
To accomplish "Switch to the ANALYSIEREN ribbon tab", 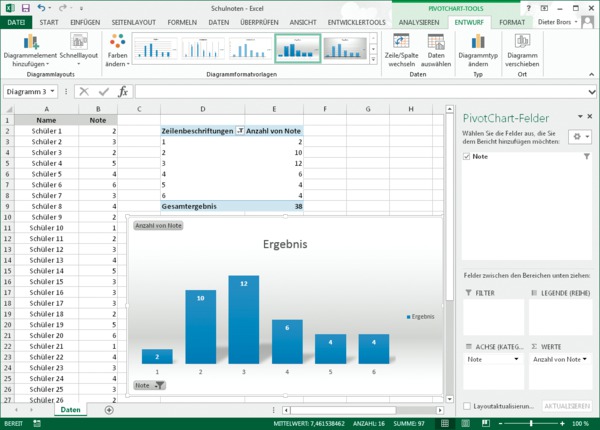I will coord(419,21).
